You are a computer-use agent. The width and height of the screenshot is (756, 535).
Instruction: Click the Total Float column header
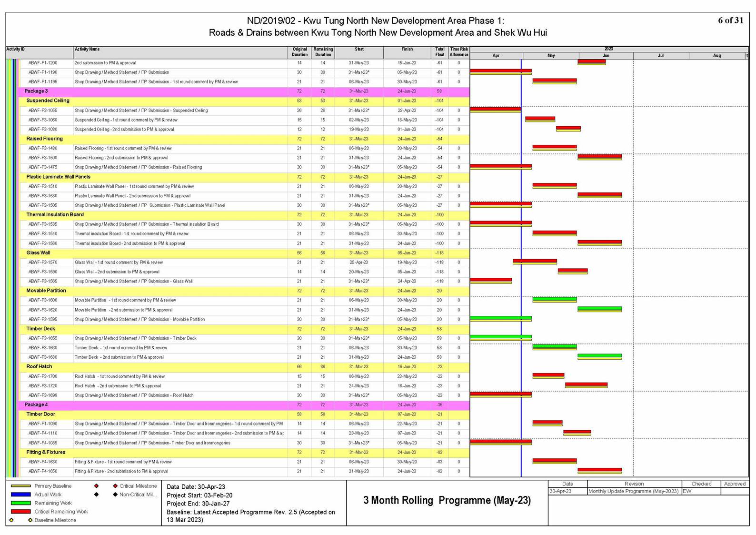coord(440,52)
